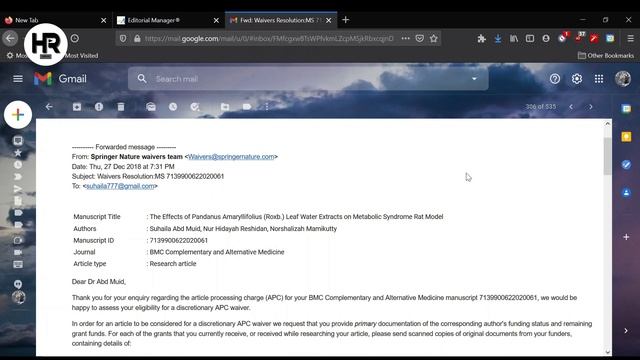This screenshot has width=640, height=360.
Task: Open Gmail Settings gear
Action: click(x=577, y=79)
